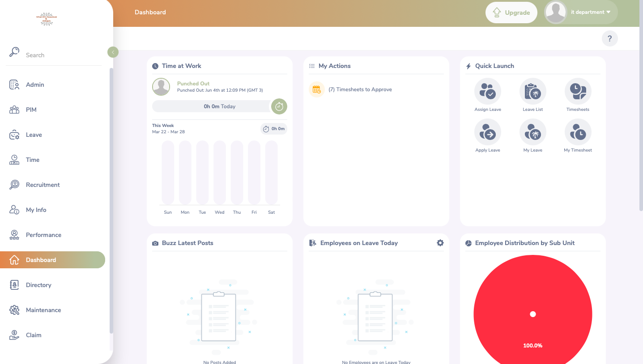Image resolution: width=643 pixels, height=364 pixels.
Task: Open Timesheets from Quick Launch
Action: click(x=578, y=91)
